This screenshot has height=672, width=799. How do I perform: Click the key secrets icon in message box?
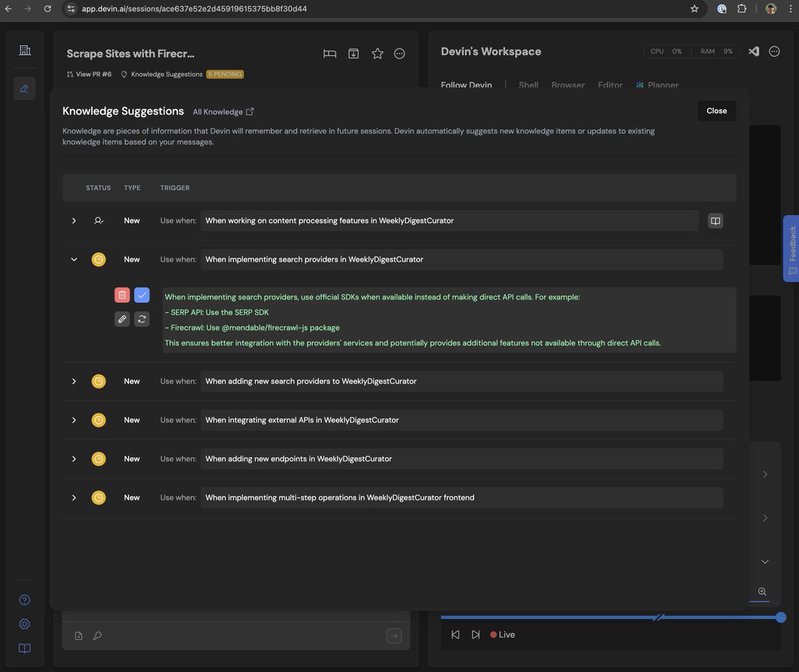(x=97, y=636)
